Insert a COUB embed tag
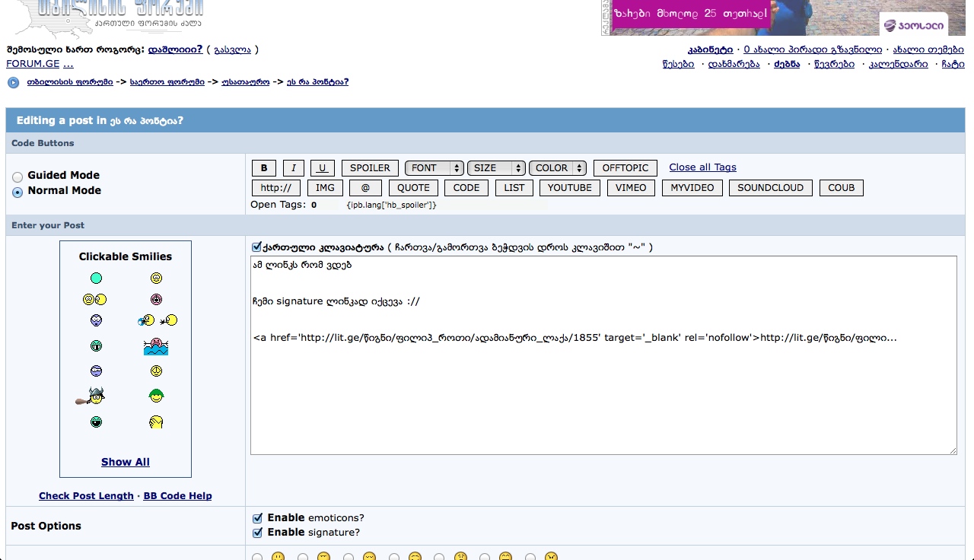The width and height of the screenshot is (974, 560). click(842, 188)
